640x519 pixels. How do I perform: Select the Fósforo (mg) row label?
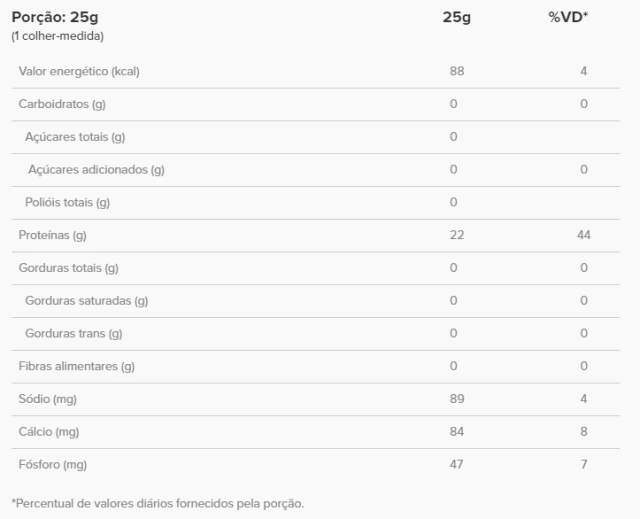[x=54, y=465]
